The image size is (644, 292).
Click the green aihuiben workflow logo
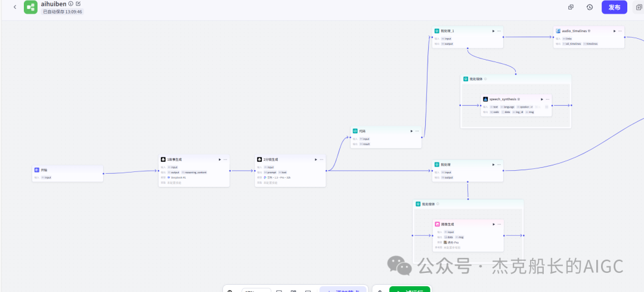[30, 7]
